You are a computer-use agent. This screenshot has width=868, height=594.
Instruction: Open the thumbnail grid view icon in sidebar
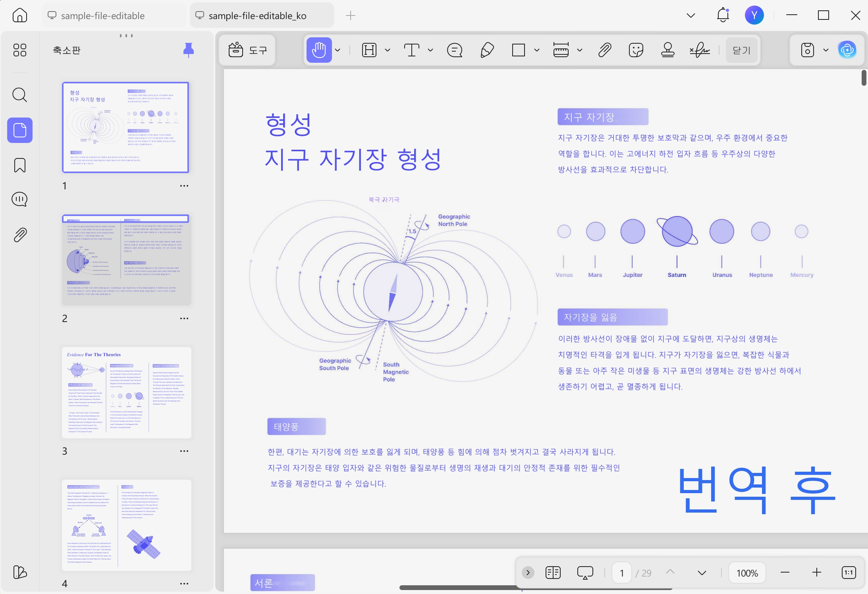coord(19,50)
